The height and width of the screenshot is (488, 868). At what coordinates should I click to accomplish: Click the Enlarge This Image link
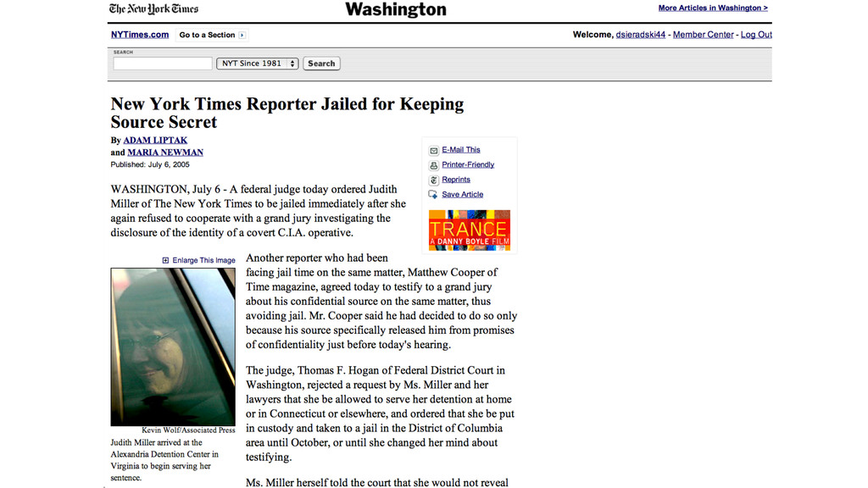pos(203,260)
